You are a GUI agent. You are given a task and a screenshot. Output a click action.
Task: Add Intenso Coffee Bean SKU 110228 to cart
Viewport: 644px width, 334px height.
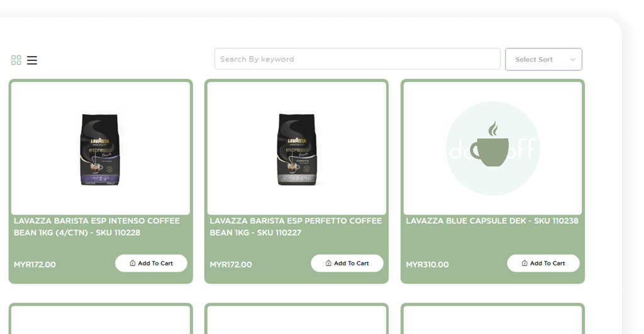click(151, 264)
